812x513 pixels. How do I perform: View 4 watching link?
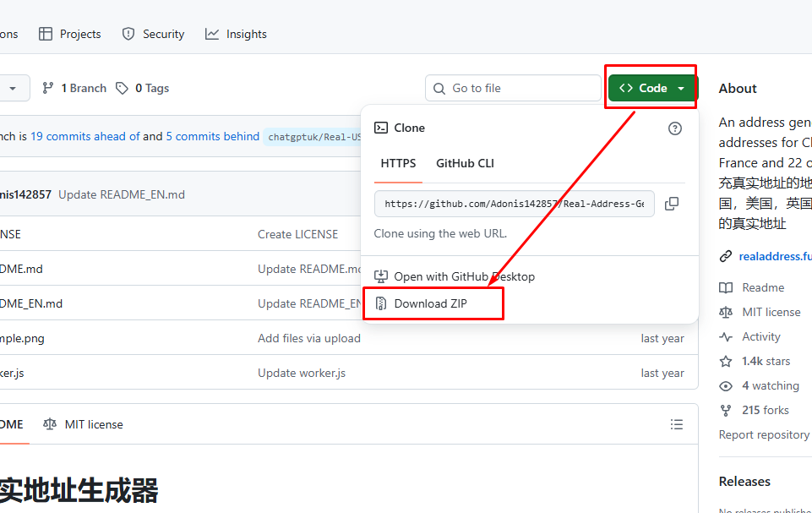point(771,385)
